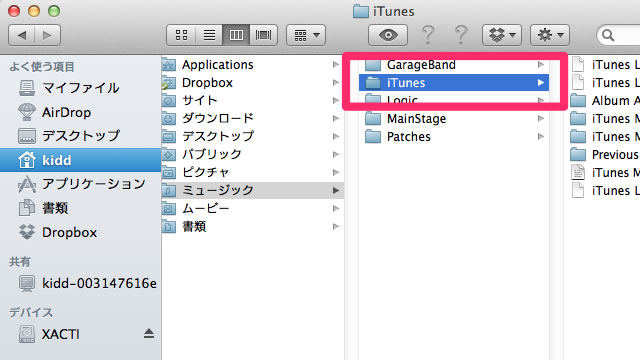Go back with the left arrow button

point(22,35)
